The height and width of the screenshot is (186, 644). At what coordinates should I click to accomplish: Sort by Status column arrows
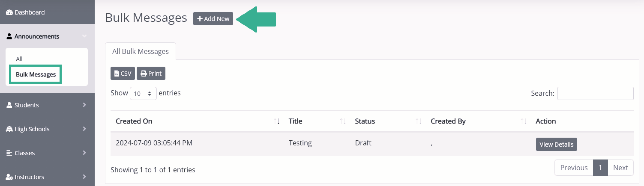point(419,121)
